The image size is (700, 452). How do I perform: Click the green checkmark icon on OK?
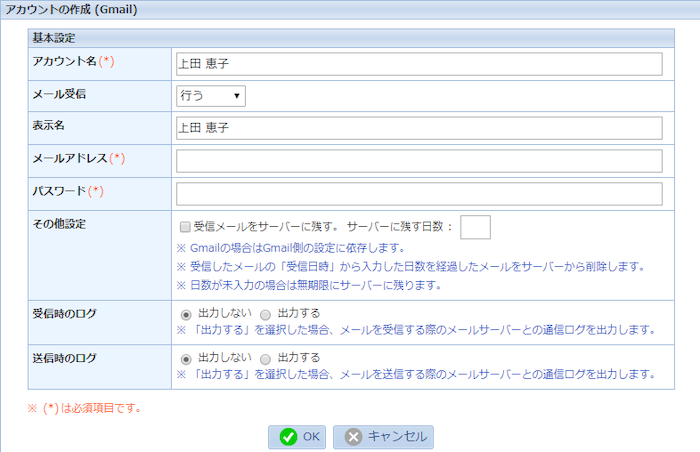coord(288,437)
